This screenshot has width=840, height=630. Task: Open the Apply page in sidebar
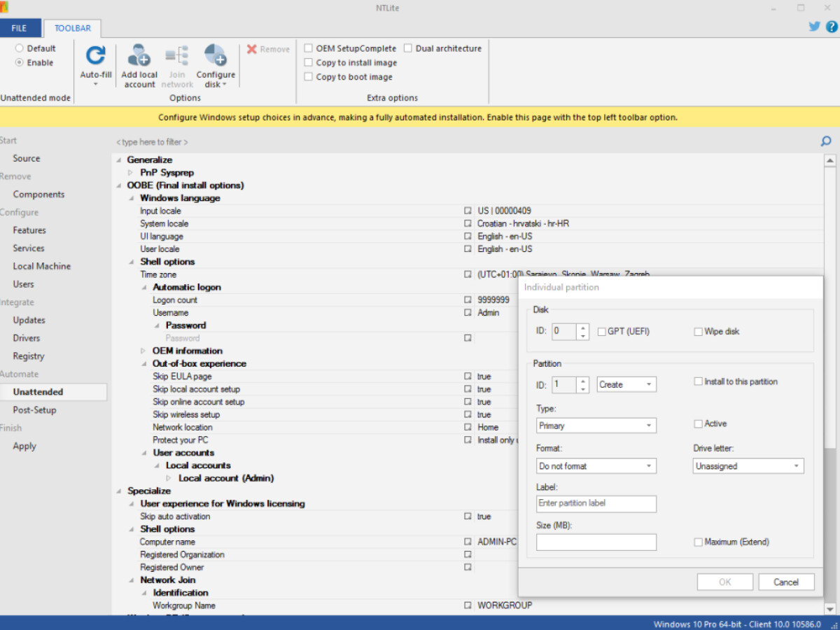click(24, 446)
